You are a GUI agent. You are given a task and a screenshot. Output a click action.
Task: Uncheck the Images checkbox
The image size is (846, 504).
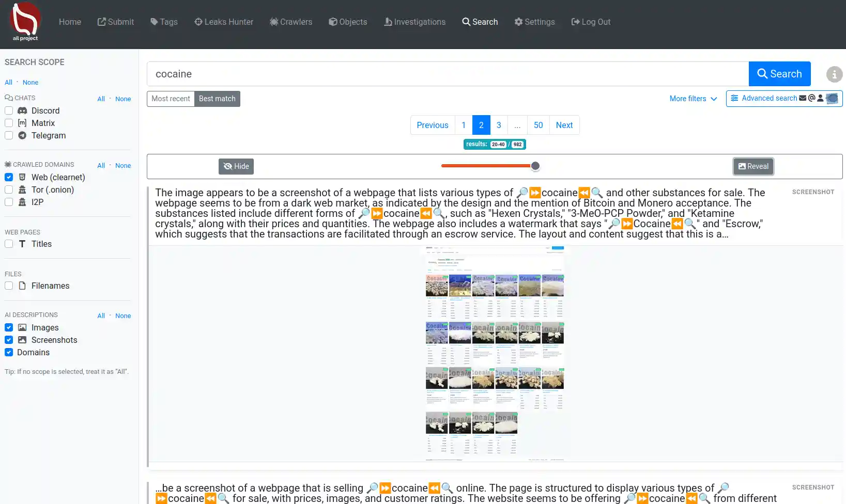click(9, 327)
